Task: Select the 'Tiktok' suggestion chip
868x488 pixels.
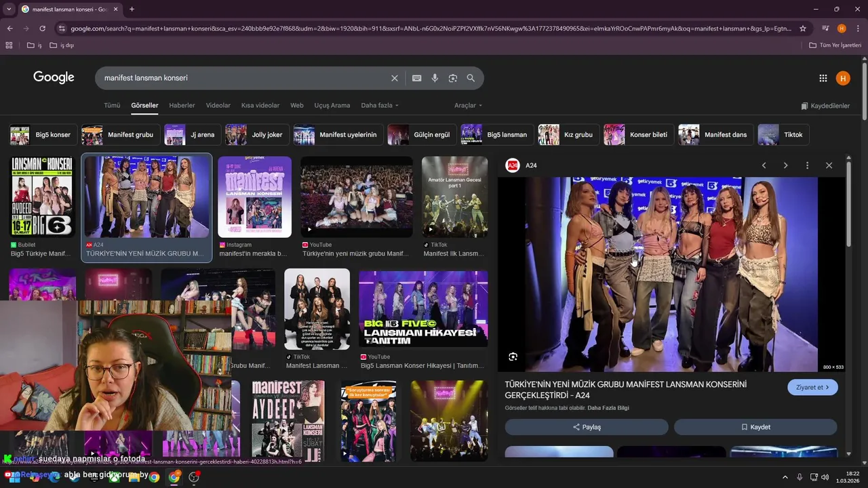Action: coord(783,135)
